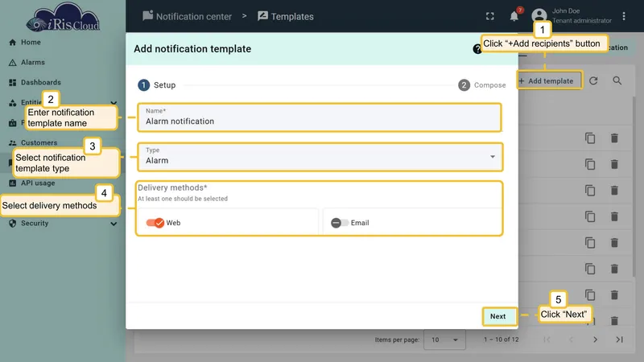The width and height of the screenshot is (644, 362).
Task: Delete the second template row
Action: tap(614, 165)
